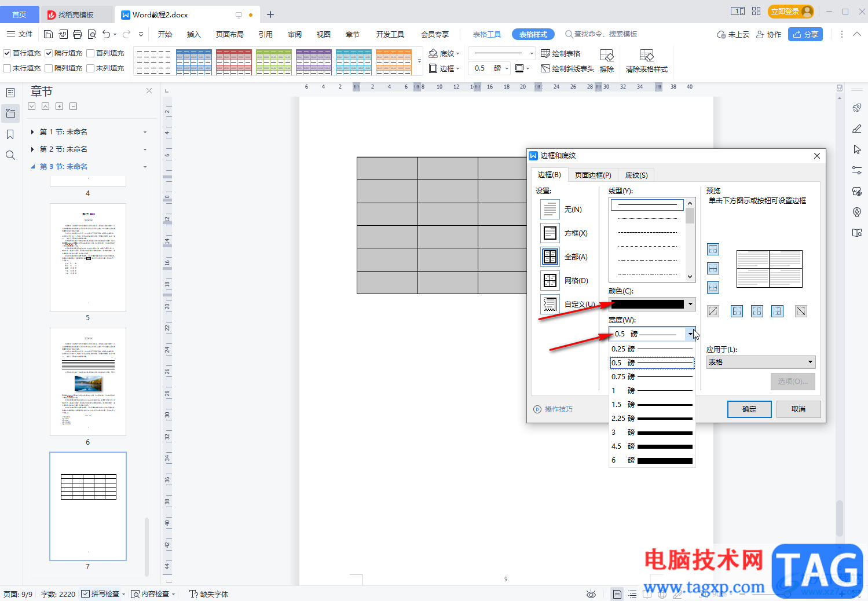This screenshot has height=601, width=868.
Task: Click the diagonal-down border preview button
Action: (801, 312)
